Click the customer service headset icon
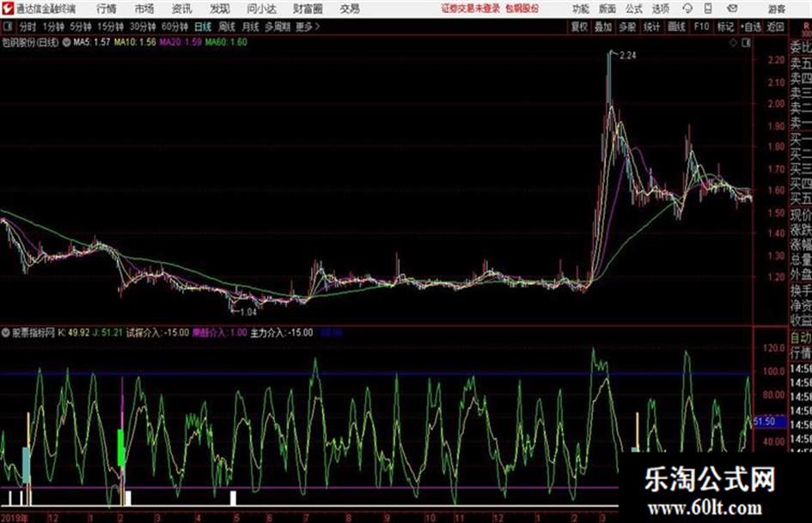This screenshot has width=812, height=523. [687, 9]
